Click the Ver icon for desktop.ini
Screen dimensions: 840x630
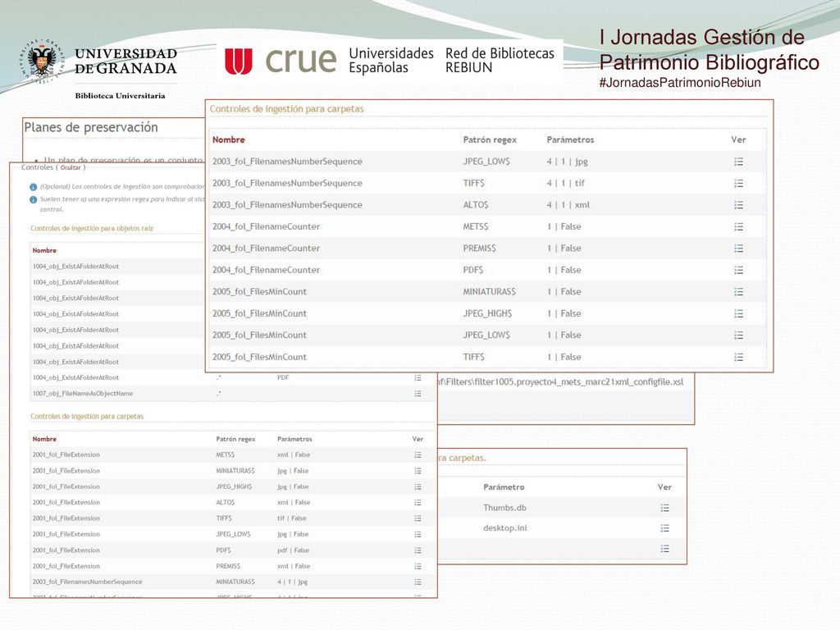tap(664, 528)
